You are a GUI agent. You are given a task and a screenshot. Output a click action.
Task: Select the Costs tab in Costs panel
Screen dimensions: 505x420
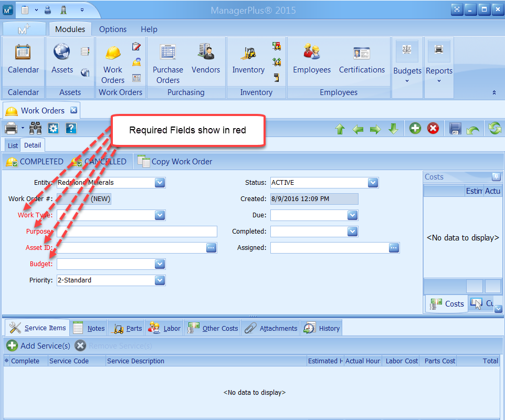(x=447, y=303)
